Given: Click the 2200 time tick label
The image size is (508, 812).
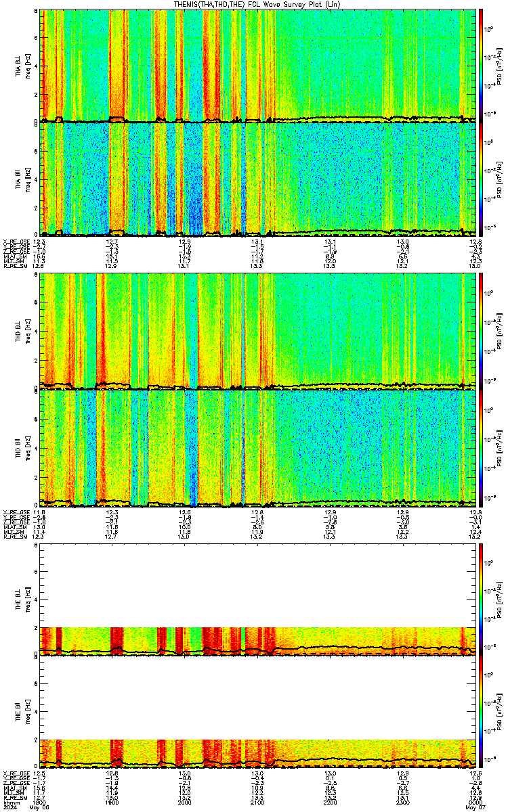Looking at the screenshot, I should click(331, 803).
